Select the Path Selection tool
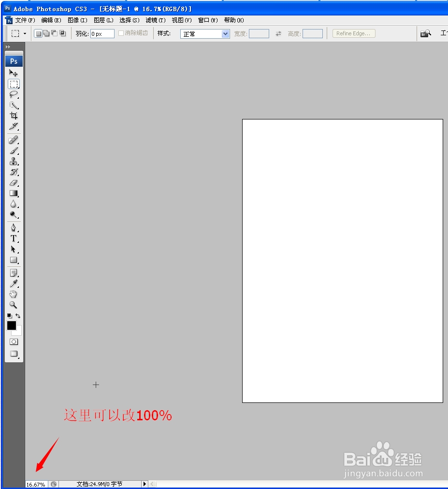 [14, 249]
